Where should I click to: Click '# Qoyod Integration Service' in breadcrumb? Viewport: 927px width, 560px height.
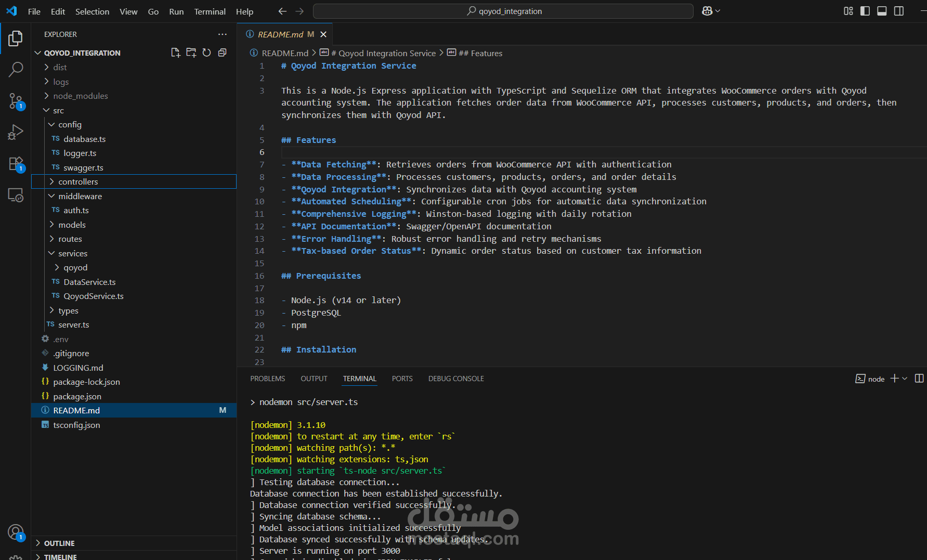[383, 53]
